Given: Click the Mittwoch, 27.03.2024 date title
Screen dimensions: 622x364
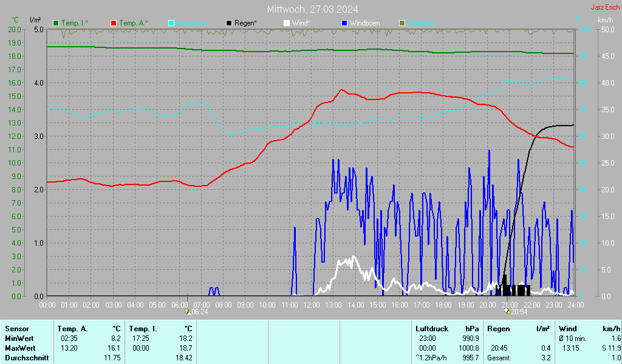Looking at the screenshot, I should (x=313, y=9).
